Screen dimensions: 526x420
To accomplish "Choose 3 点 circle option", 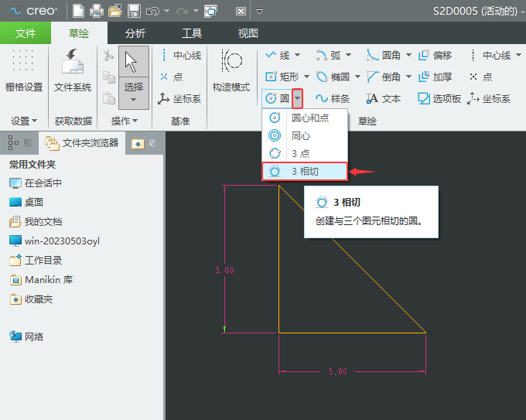I will click(x=305, y=153).
